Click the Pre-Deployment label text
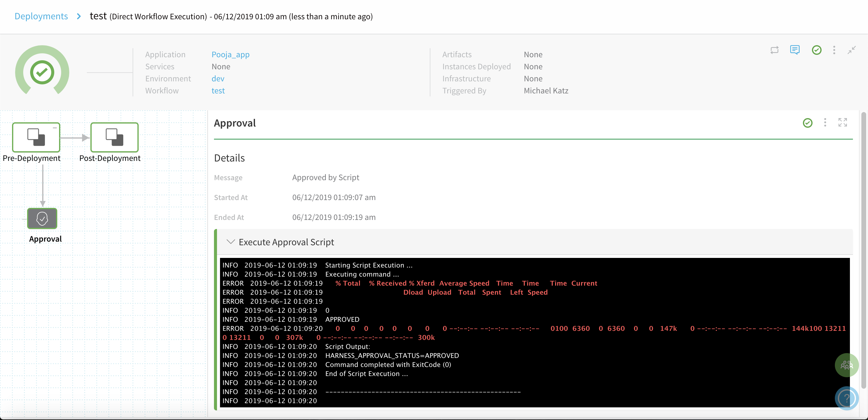This screenshot has height=420, width=868. click(x=31, y=158)
